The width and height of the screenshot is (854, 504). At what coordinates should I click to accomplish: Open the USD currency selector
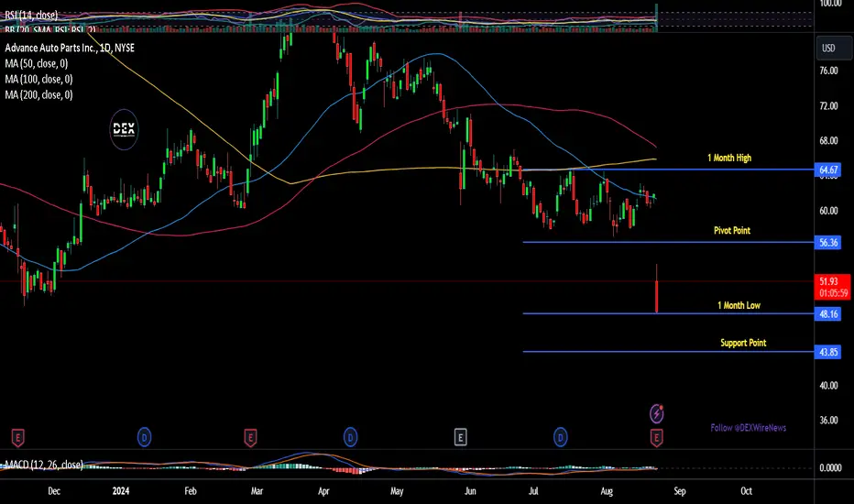(834, 48)
